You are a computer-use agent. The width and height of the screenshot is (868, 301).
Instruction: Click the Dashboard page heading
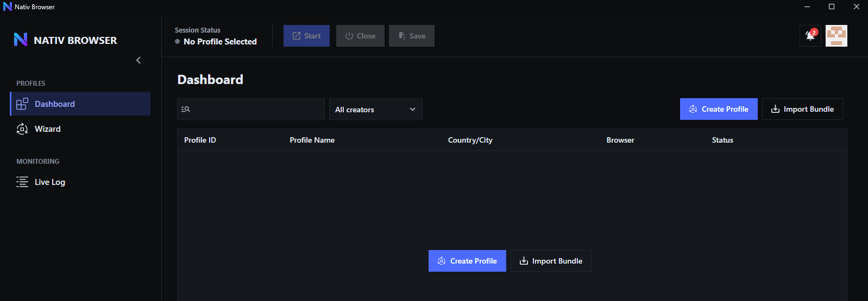tap(210, 80)
